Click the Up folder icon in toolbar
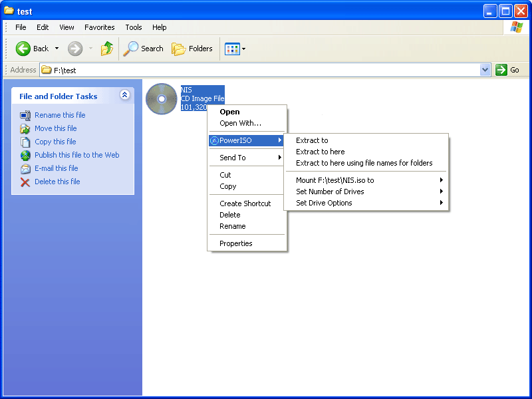 [106, 49]
